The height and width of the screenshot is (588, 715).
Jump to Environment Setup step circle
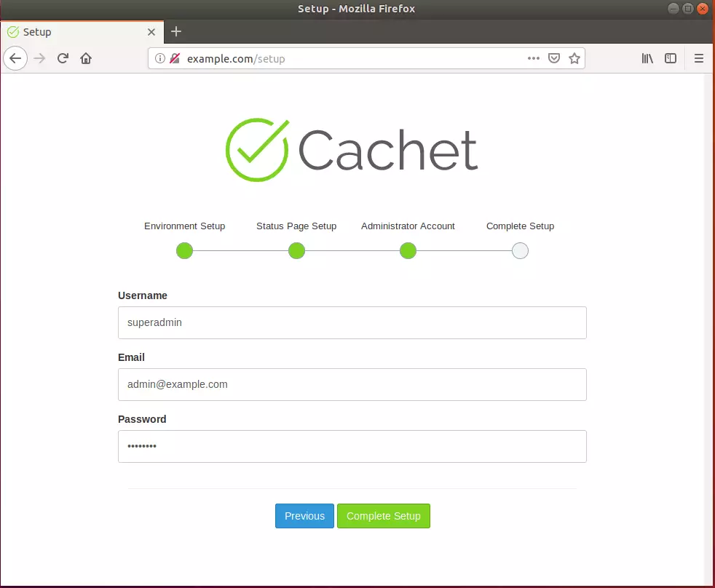185,250
